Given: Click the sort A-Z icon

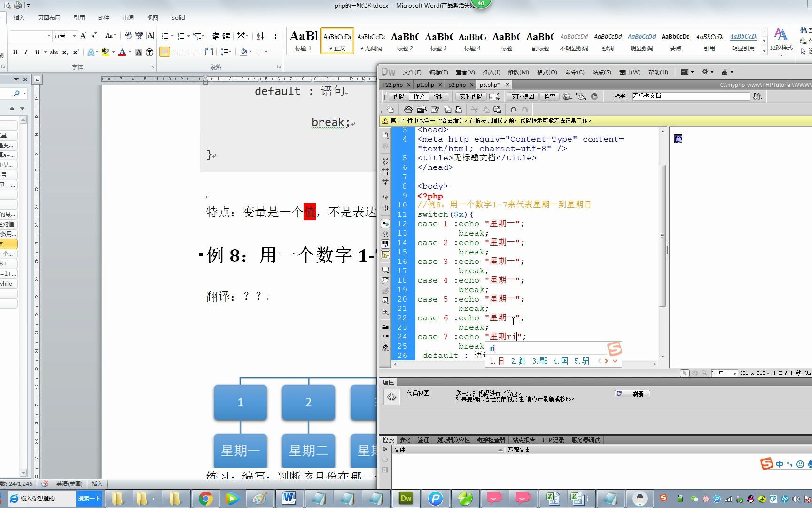Looking at the screenshot, I should click(260, 36).
